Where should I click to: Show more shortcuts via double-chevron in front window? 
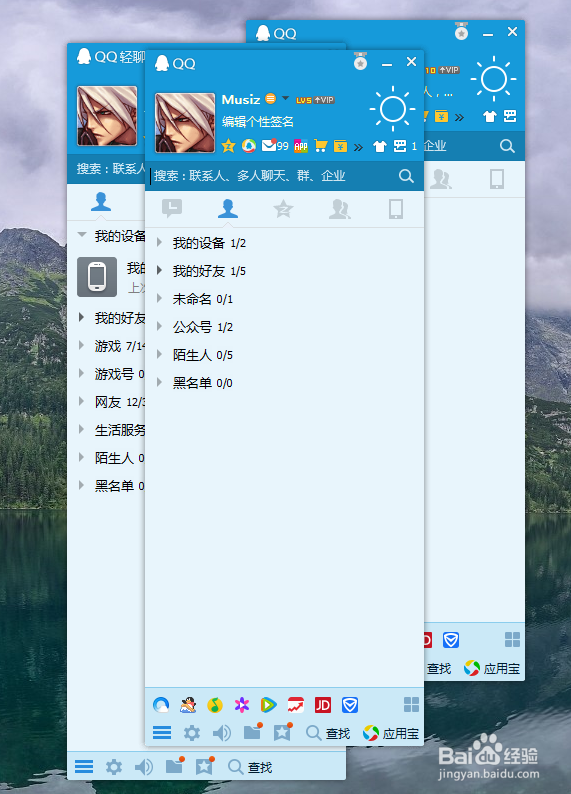click(x=358, y=147)
